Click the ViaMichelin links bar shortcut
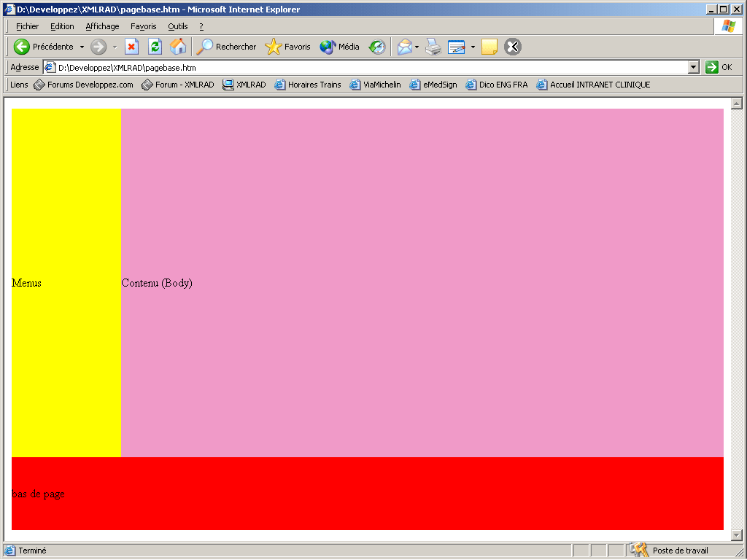Image resolution: width=747 pixels, height=560 pixels. coord(376,85)
